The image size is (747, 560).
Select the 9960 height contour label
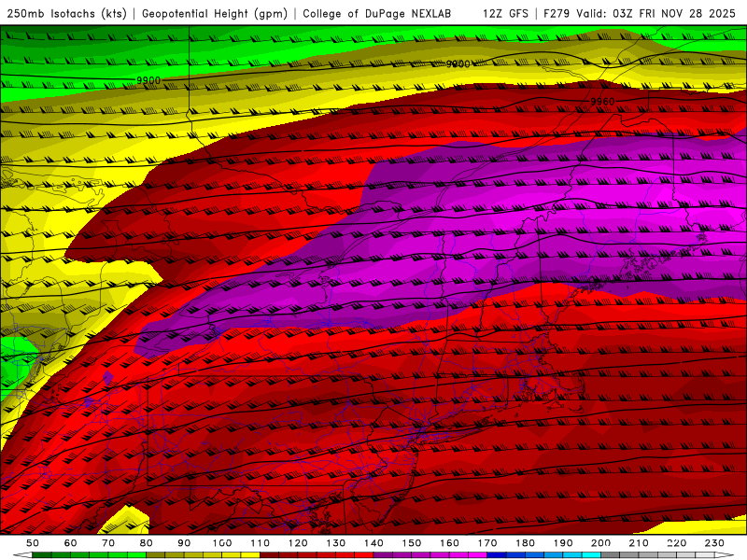(x=602, y=102)
